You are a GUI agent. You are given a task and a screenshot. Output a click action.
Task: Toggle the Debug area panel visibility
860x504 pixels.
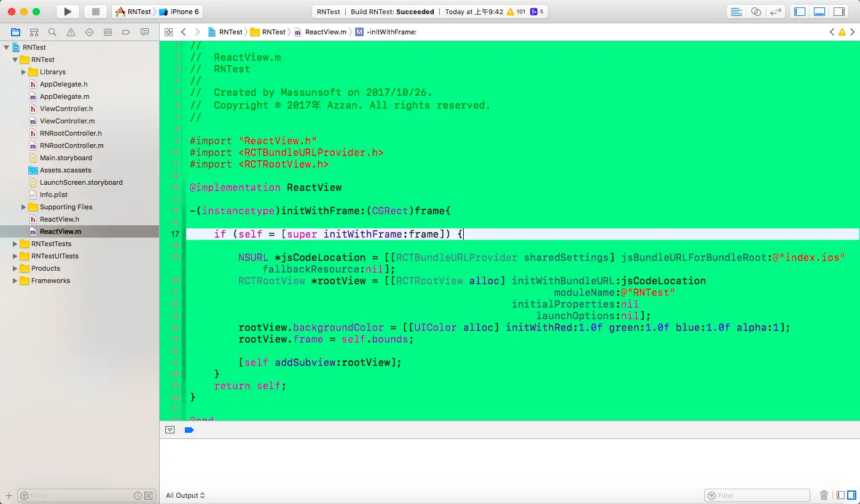[x=819, y=12]
